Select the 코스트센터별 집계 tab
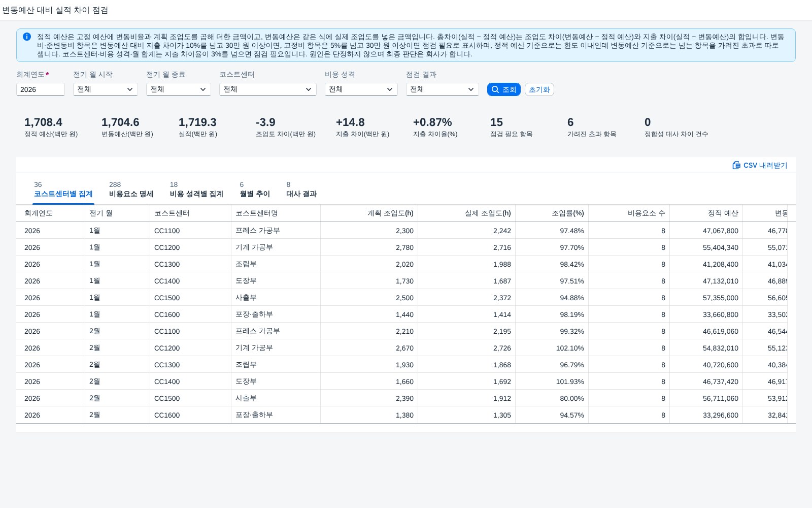 pyautogui.click(x=63, y=189)
